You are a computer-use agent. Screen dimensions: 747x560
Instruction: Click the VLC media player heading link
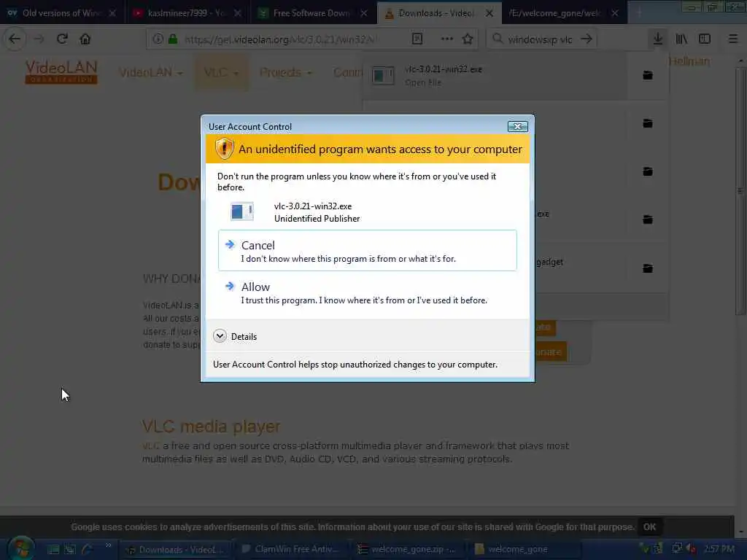point(211,427)
